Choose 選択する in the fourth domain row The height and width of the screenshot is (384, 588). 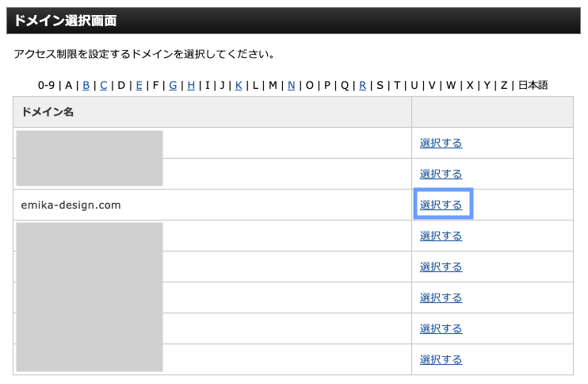point(441,236)
